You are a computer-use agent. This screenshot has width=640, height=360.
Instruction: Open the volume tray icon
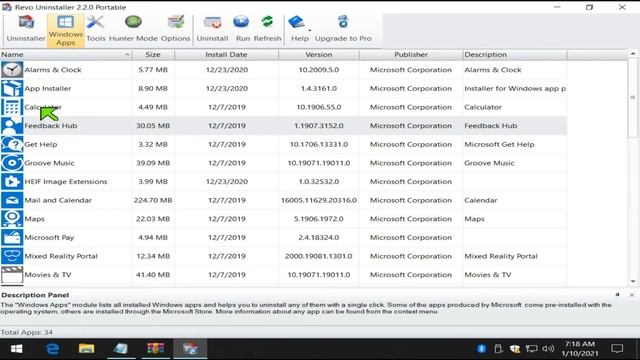click(x=548, y=349)
